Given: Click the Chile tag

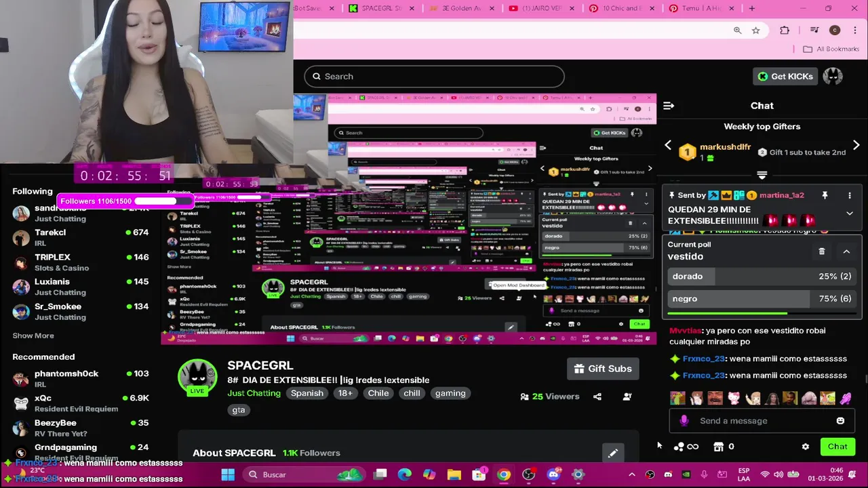Looking at the screenshot, I should pyautogui.click(x=378, y=393).
